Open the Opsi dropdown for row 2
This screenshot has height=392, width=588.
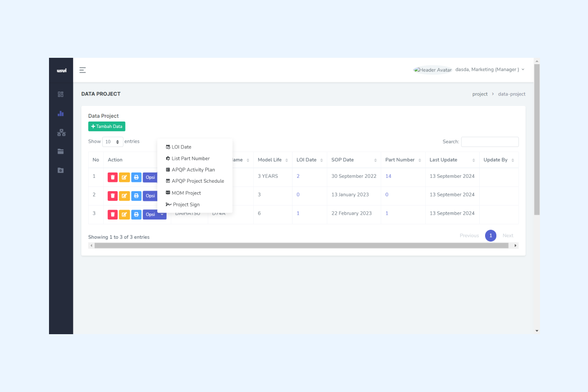[150, 196]
